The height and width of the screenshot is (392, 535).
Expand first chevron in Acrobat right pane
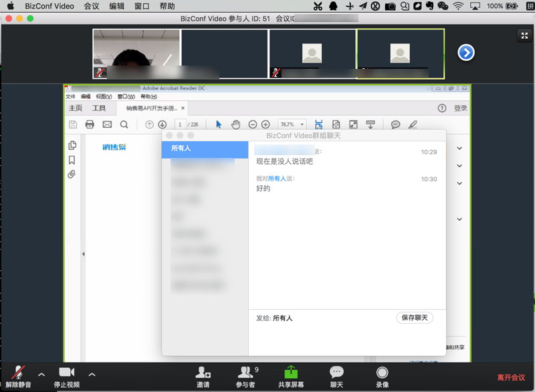click(x=459, y=148)
